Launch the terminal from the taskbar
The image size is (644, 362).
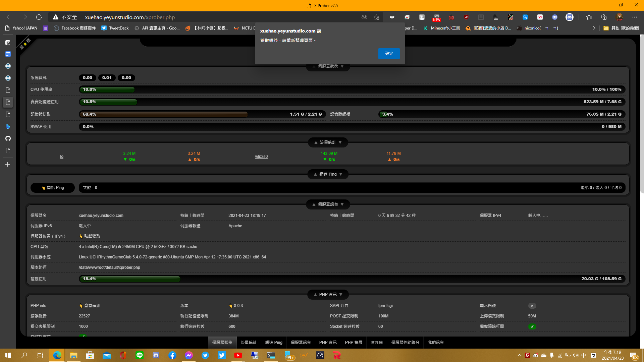271,355
